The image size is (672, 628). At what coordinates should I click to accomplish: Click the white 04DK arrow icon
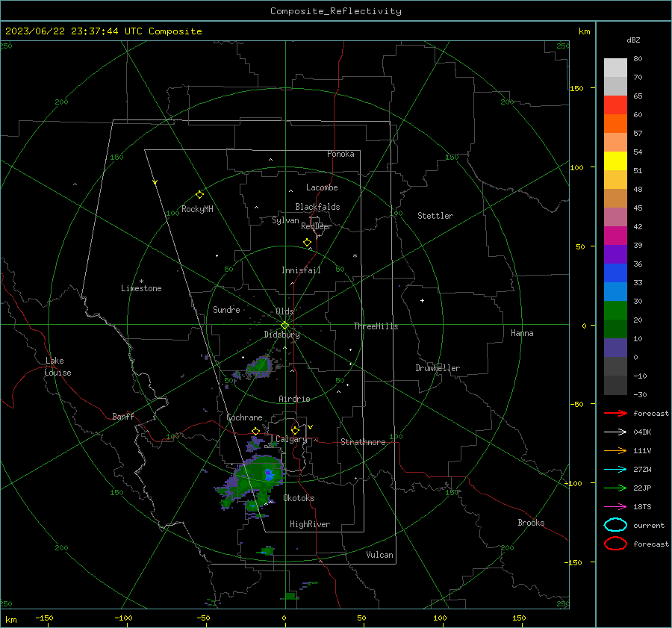[615, 432]
